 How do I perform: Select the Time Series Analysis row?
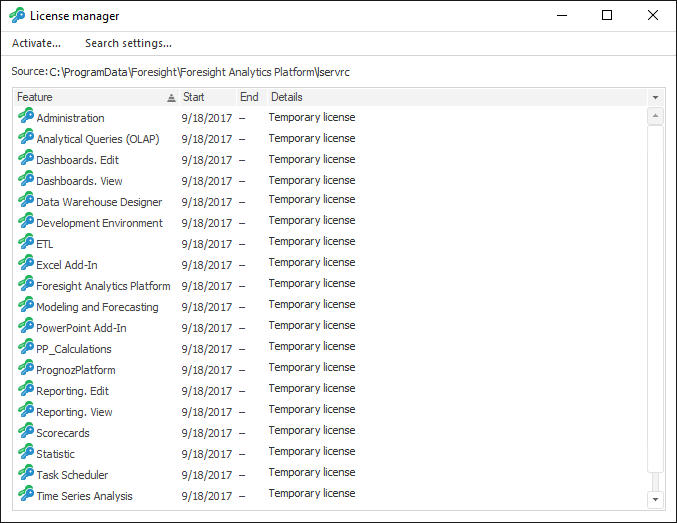pos(84,496)
